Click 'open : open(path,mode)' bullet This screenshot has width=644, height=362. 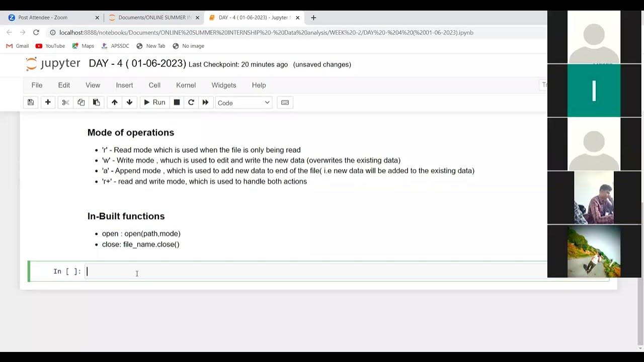point(141,234)
